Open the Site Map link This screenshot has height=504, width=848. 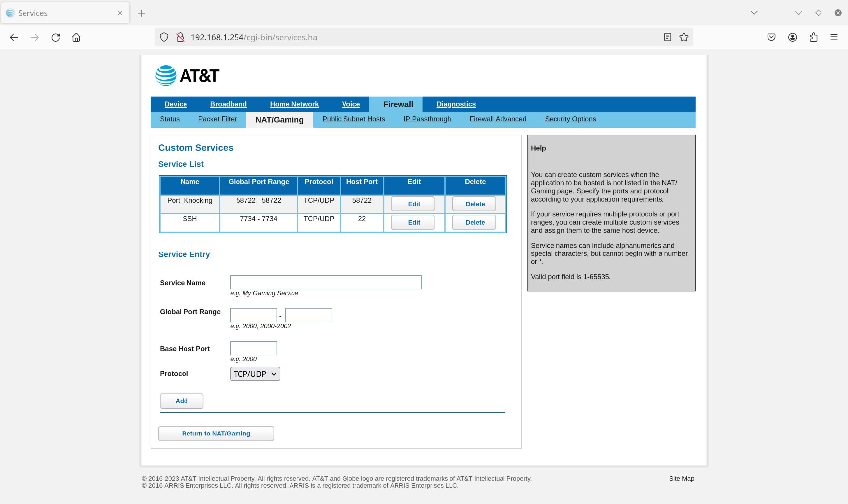click(682, 478)
